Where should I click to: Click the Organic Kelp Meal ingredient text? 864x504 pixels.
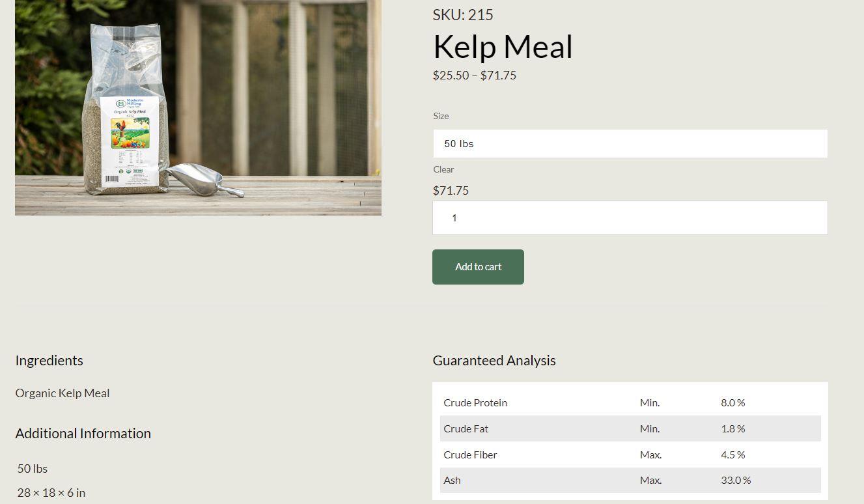point(63,393)
